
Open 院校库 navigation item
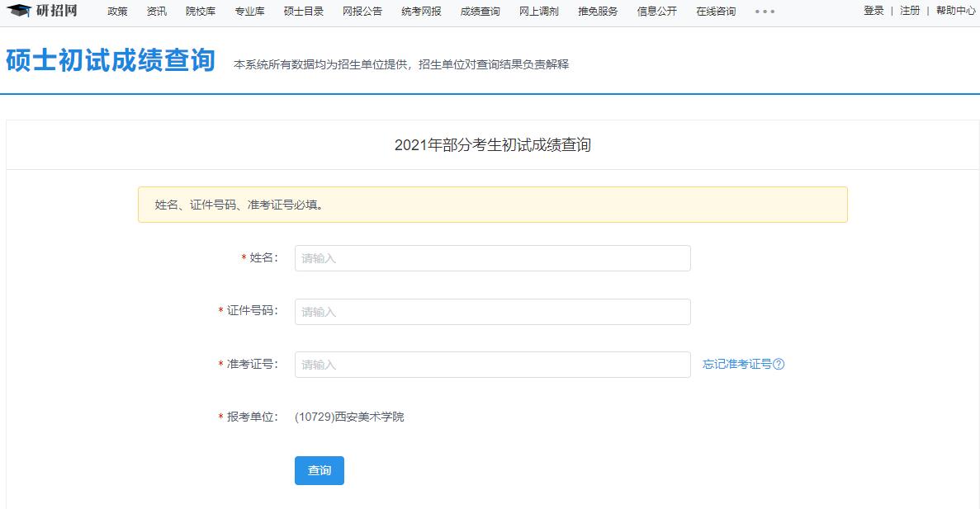pos(201,12)
